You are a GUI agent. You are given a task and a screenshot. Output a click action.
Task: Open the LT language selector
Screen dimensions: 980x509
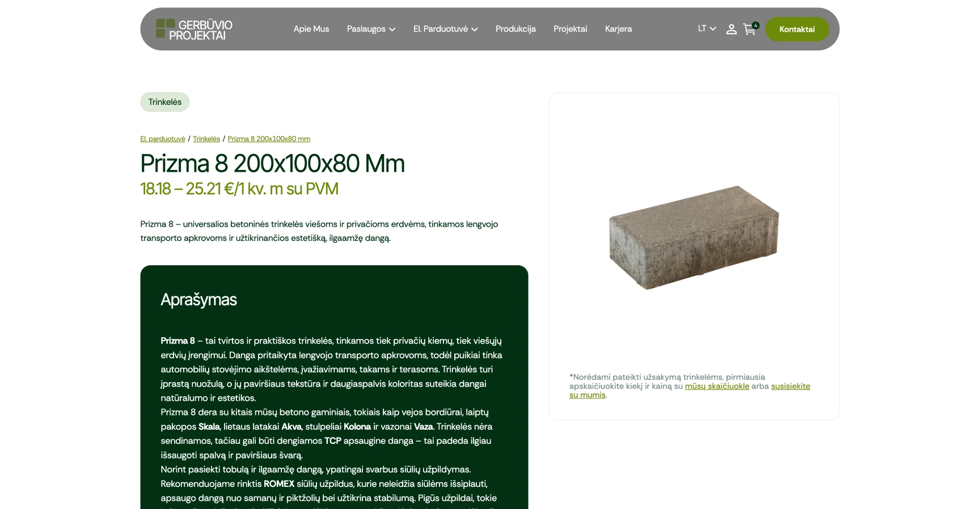(707, 28)
